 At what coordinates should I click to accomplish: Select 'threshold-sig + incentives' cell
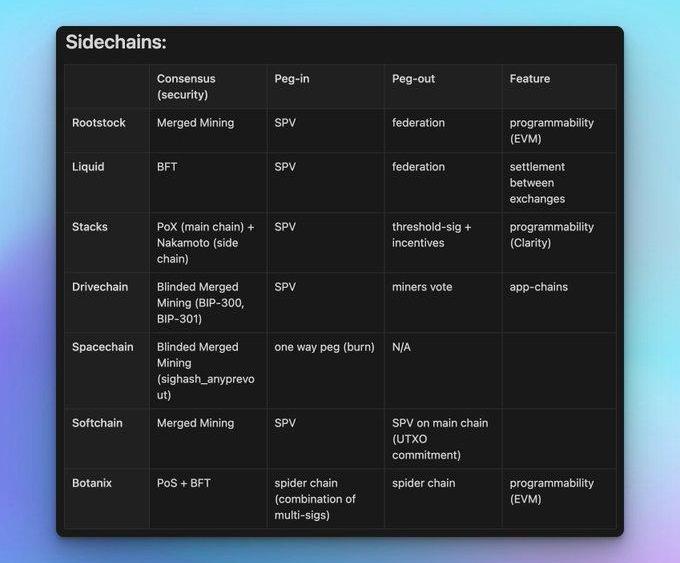[x=432, y=235]
